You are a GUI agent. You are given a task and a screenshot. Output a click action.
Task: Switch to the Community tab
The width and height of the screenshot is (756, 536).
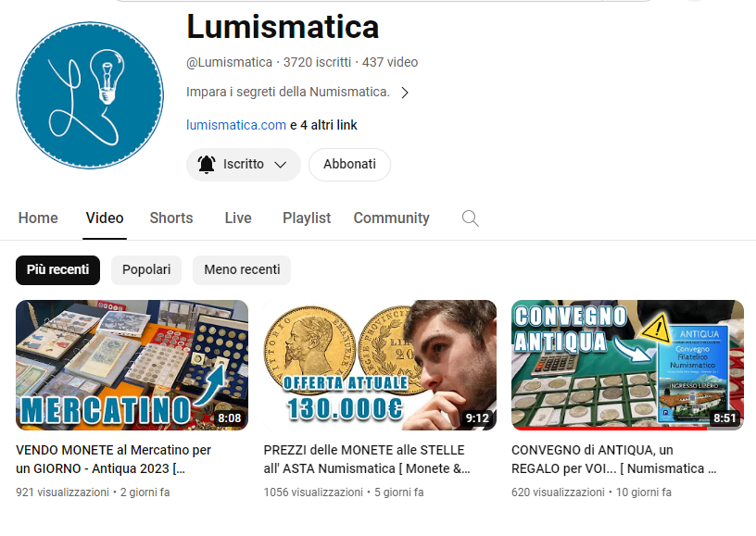coord(391,218)
